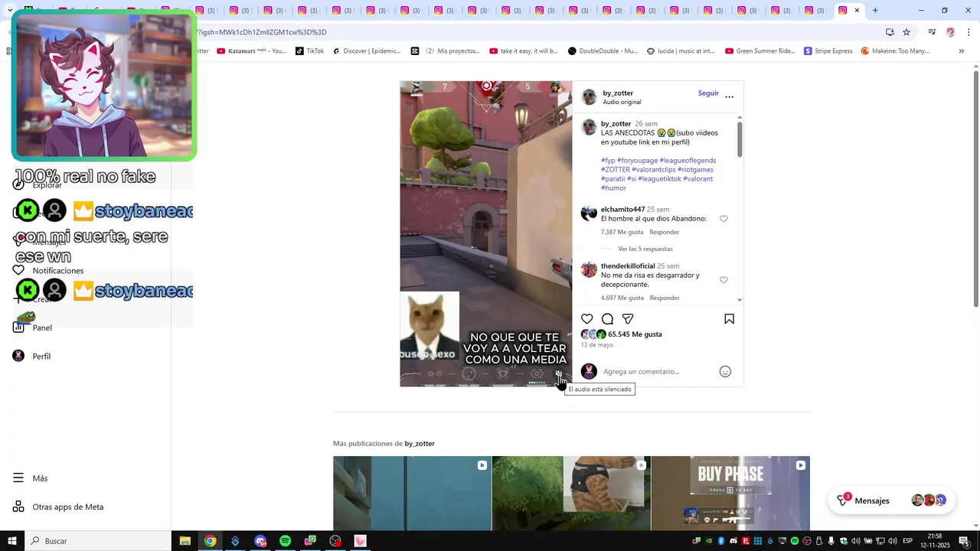Viewport: 980px width, 551px height.
Task: Open thenderkilloficial's avatar
Action: click(x=589, y=270)
